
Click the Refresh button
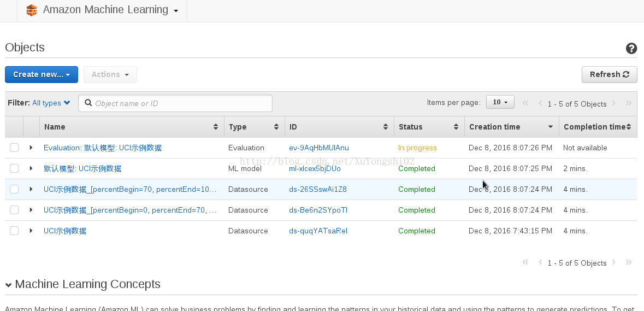pos(610,74)
